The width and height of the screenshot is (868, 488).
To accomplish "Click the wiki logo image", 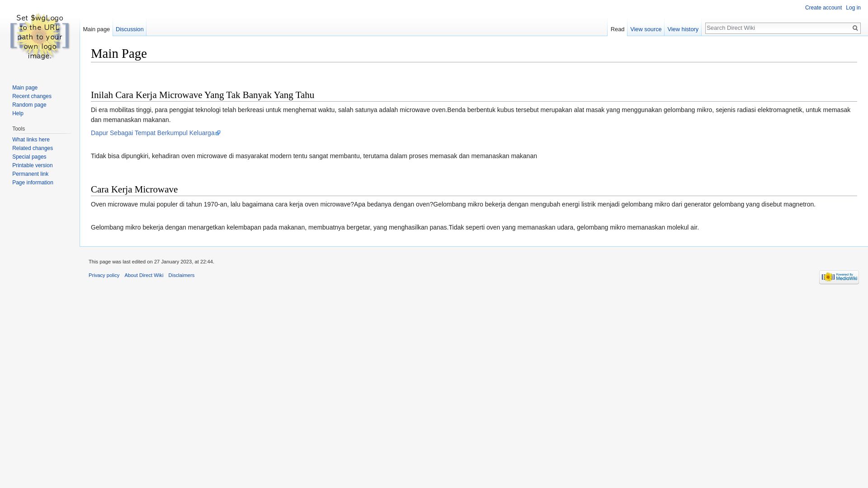I will [x=39, y=36].
